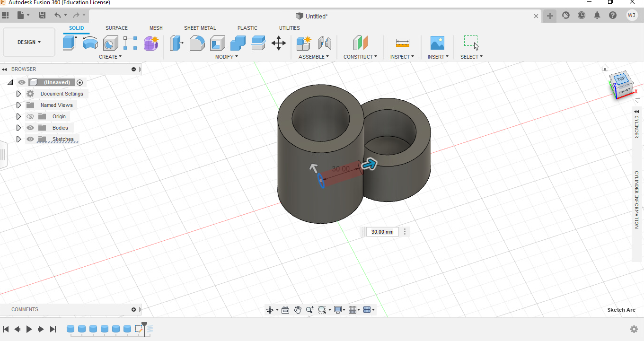Create a New Component via Assemble

click(x=303, y=43)
